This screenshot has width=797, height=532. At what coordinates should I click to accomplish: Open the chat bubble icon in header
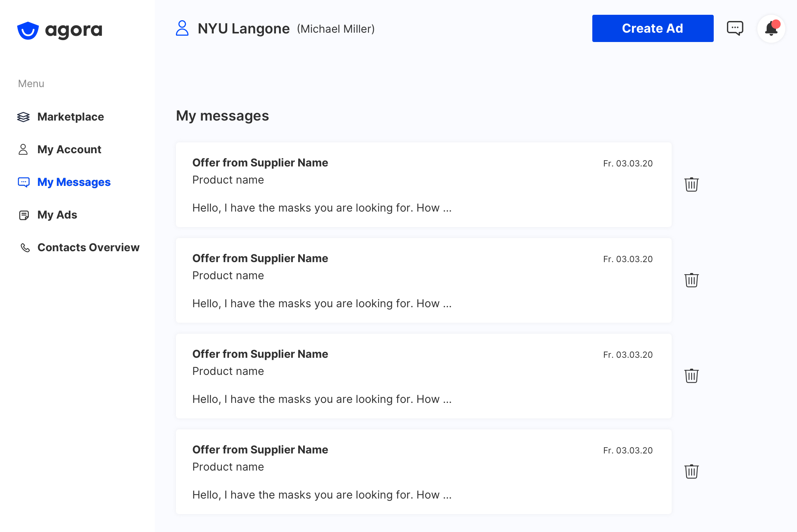(x=735, y=28)
